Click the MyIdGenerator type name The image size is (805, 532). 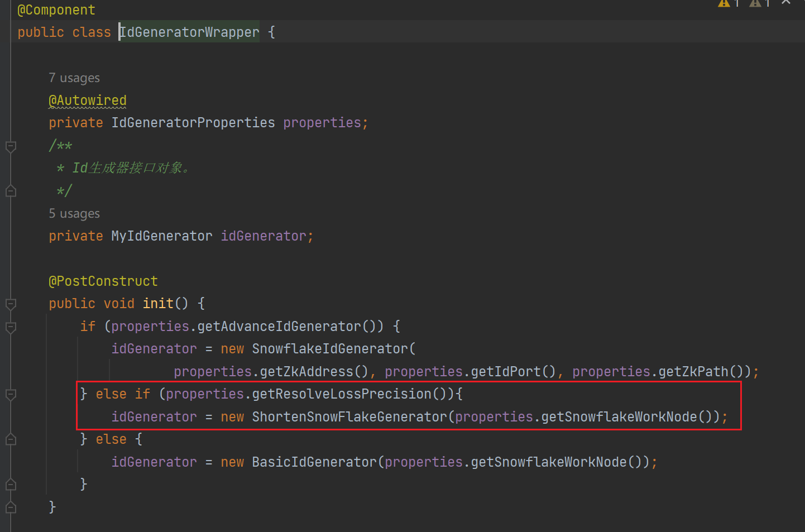tap(162, 236)
